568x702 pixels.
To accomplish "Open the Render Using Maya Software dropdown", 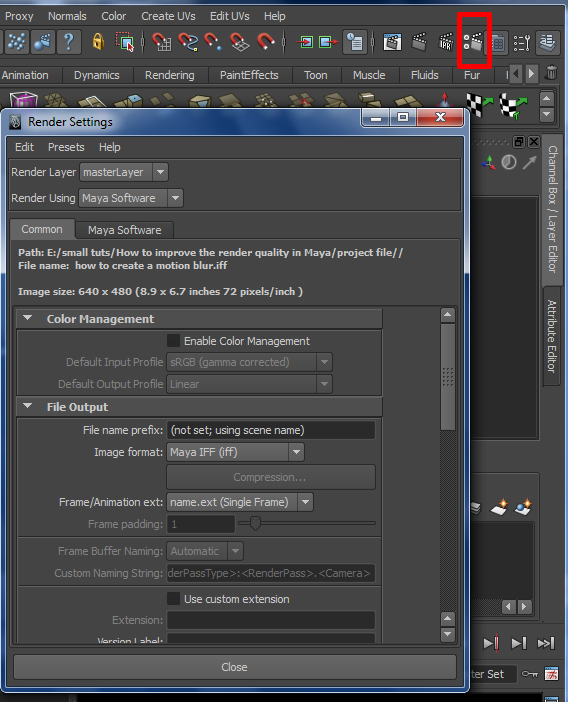I will [131, 198].
